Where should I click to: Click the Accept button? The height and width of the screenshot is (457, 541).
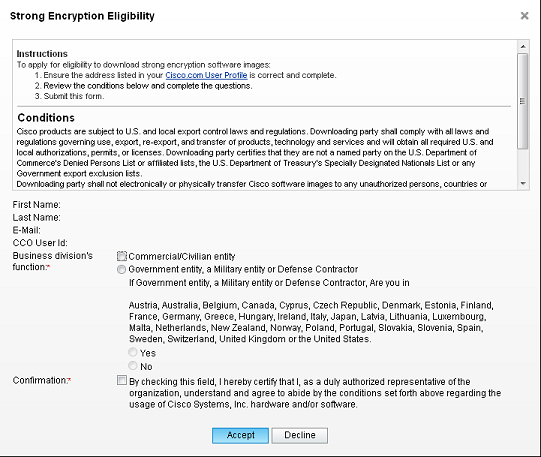tap(240, 436)
